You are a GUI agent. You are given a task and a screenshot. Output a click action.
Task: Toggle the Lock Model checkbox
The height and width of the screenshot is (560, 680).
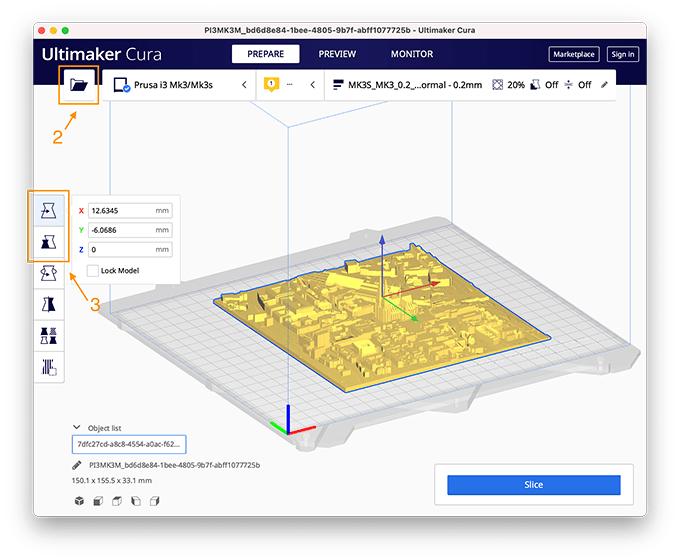(x=93, y=271)
